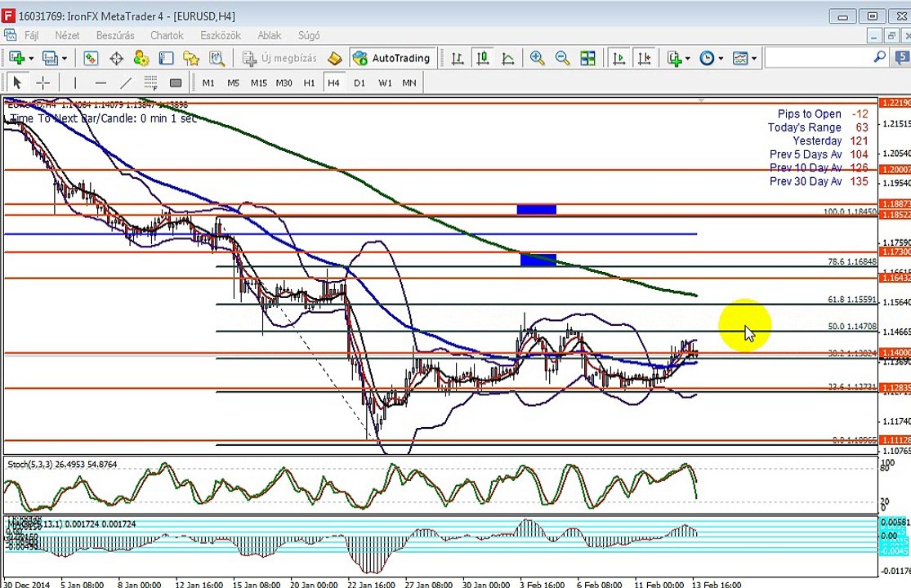Switch timeframe to D1
This screenshot has height=588, width=911.
pyautogui.click(x=359, y=83)
